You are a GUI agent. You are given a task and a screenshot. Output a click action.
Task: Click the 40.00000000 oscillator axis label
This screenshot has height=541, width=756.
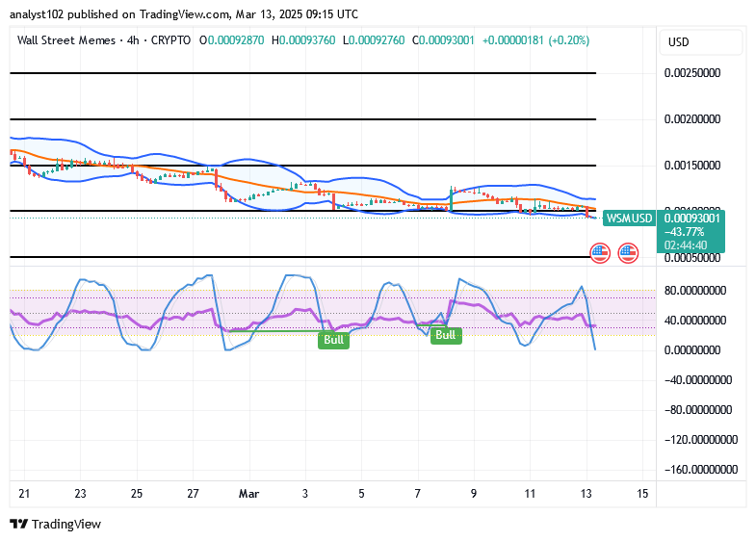(x=695, y=320)
